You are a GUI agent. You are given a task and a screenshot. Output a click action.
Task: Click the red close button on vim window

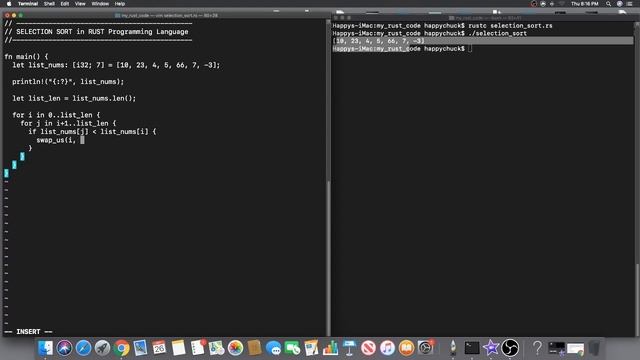pyautogui.click(x=7, y=16)
